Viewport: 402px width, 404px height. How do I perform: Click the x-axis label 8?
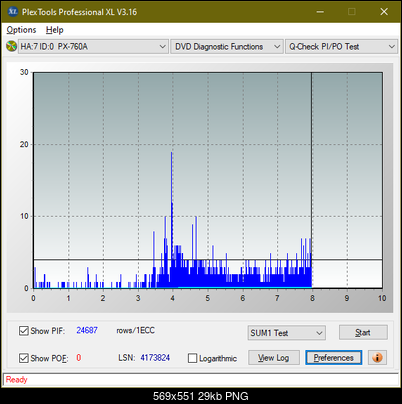pos(312,298)
